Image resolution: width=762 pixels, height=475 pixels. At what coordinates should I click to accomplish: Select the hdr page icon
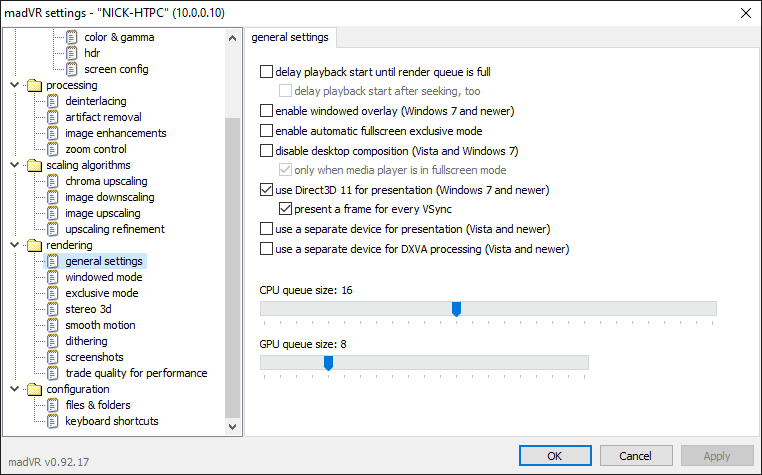[x=71, y=53]
